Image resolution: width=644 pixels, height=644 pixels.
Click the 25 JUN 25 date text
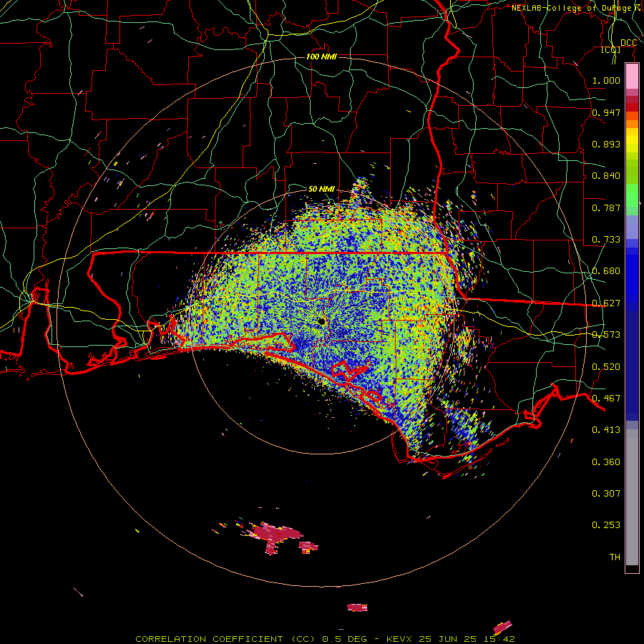coord(448,639)
